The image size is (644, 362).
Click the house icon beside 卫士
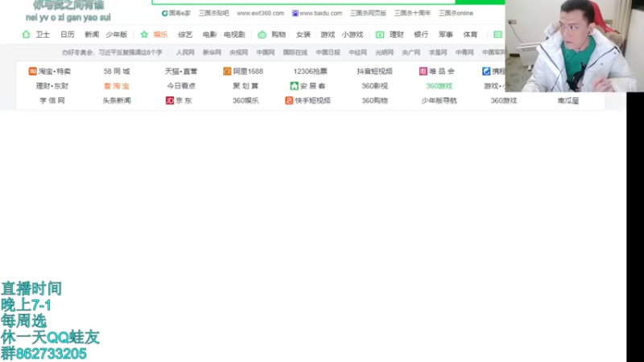[x=26, y=35]
